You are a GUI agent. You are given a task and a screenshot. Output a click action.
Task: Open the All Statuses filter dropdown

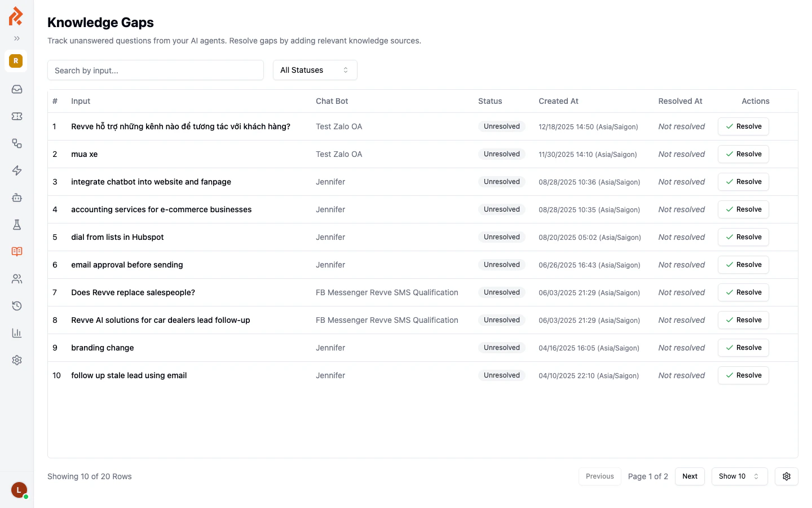coord(315,70)
